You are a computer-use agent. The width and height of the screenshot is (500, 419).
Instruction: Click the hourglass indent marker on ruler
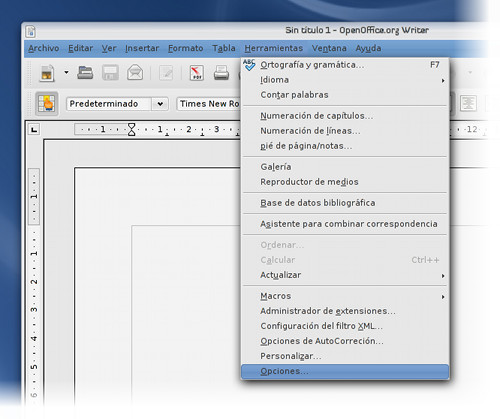[x=132, y=129]
